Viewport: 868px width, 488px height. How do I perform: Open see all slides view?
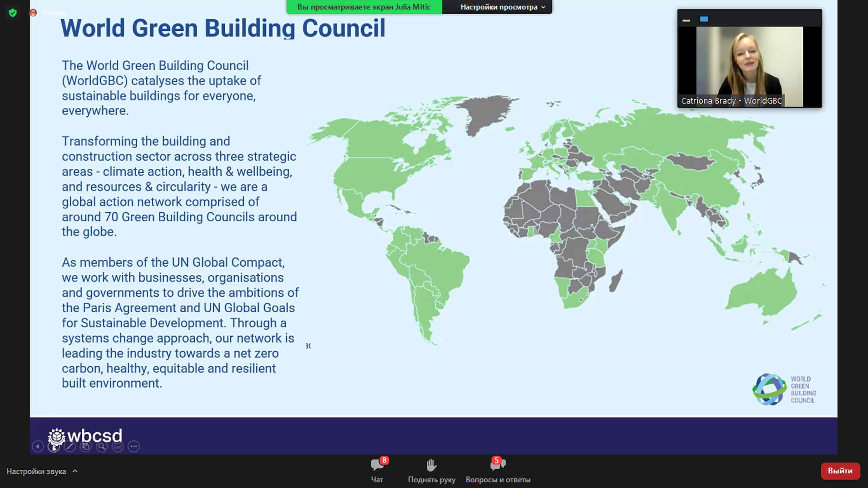[86, 446]
